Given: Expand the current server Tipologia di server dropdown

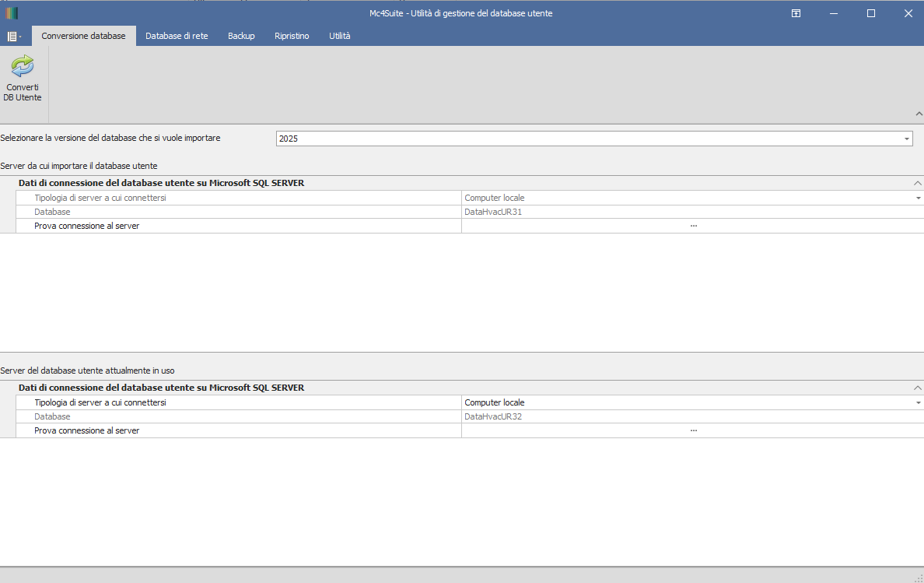Looking at the screenshot, I should pos(918,403).
